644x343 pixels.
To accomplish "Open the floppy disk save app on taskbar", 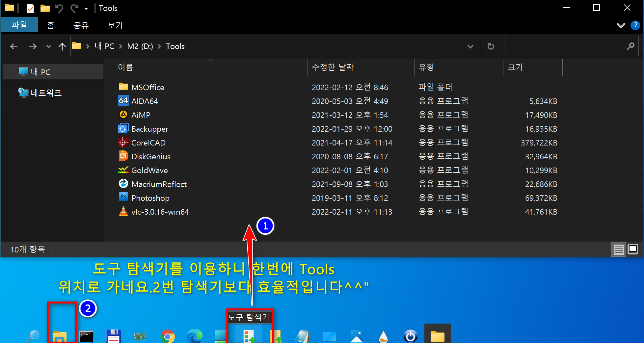I will pos(114,336).
